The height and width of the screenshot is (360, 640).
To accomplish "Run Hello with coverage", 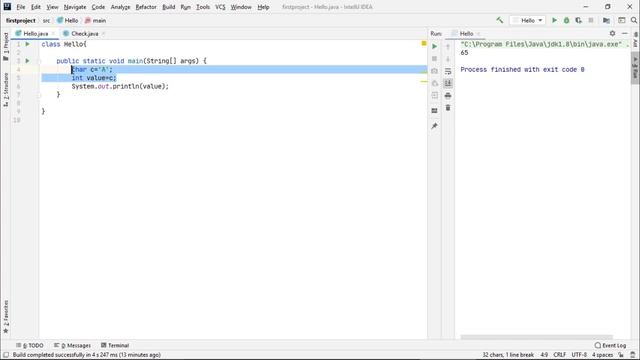I will click(578, 20).
